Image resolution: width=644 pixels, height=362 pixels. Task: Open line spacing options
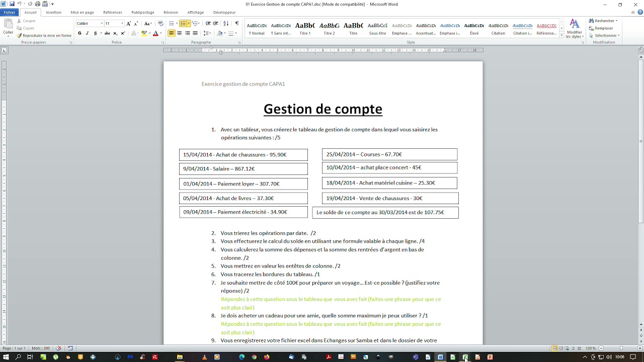coord(208,33)
